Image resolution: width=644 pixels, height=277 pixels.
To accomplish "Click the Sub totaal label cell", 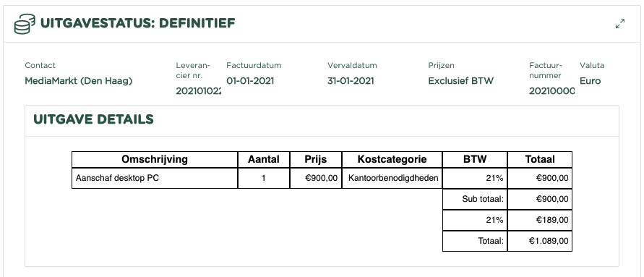I will 475,200.
